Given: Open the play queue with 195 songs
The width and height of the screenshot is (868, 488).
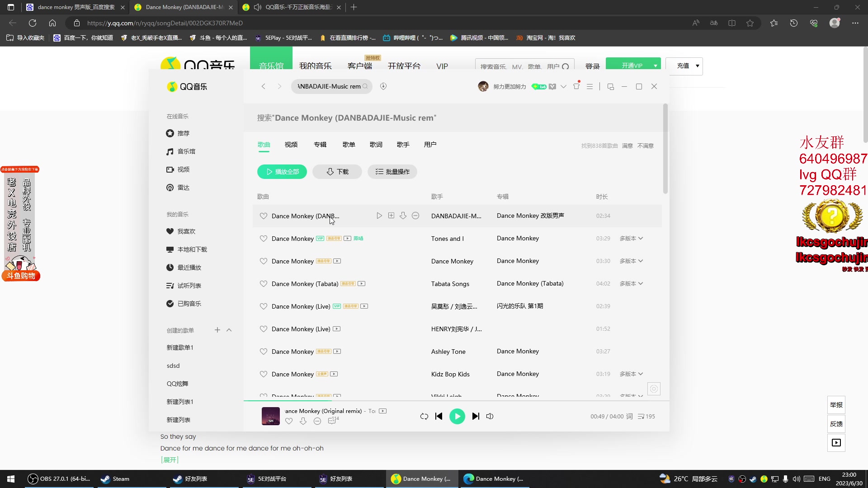Looking at the screenshot, I should click(x=646, y=416).
